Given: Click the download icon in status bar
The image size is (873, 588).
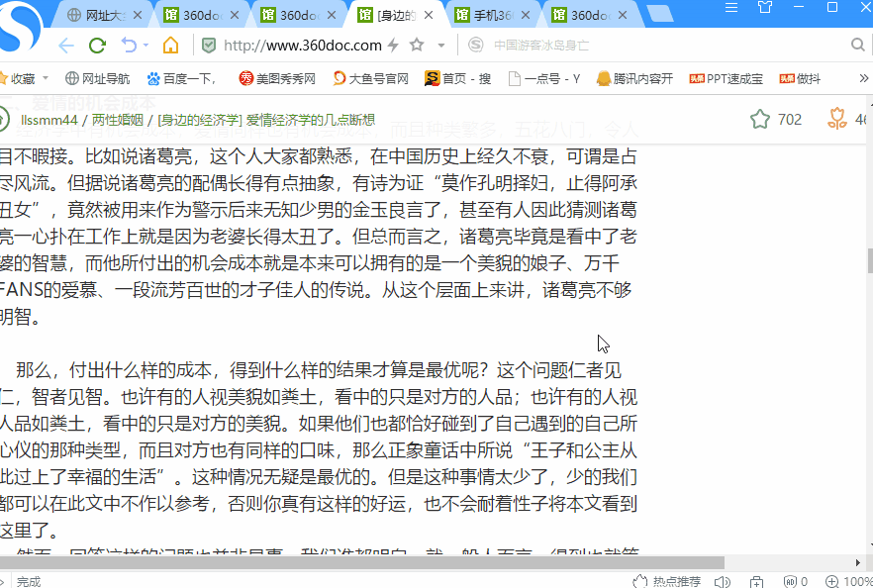Looking at the screenshot, I should pyautogui.click(x=756, y=582).
